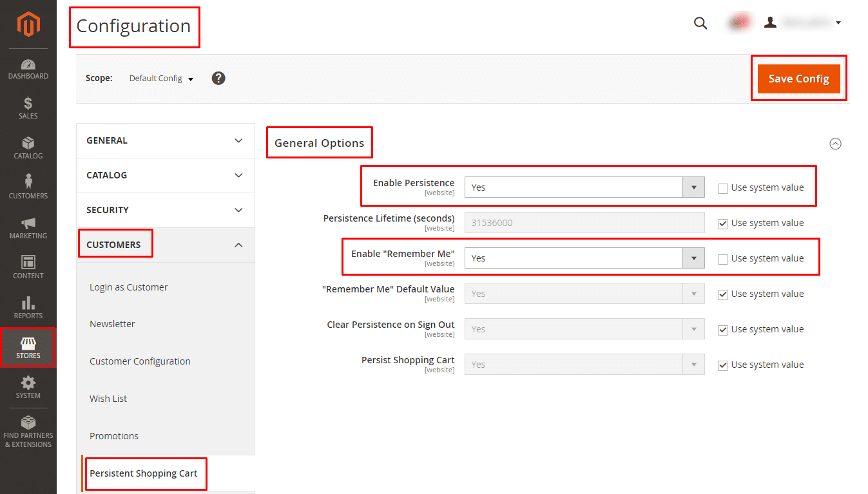Select Persistent Shopping Cart in sidebar
Viewport: 868px width, 494px height.
[144, 473]
